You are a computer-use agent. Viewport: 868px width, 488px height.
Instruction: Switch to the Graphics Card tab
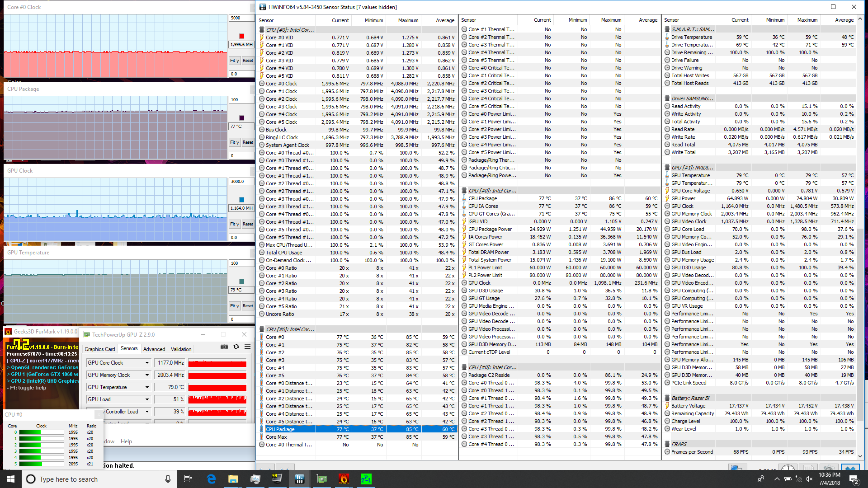pyautogui.click(x=100, y=349)
